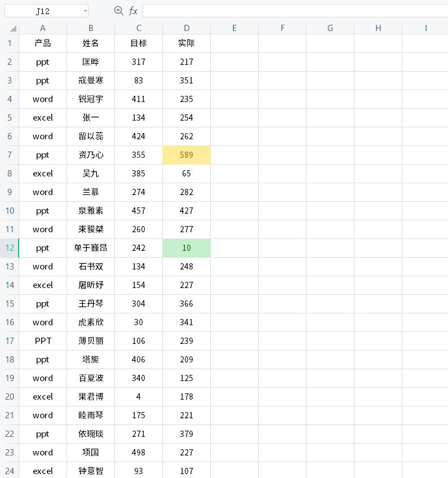Select row 7 header

pos(10,155)
